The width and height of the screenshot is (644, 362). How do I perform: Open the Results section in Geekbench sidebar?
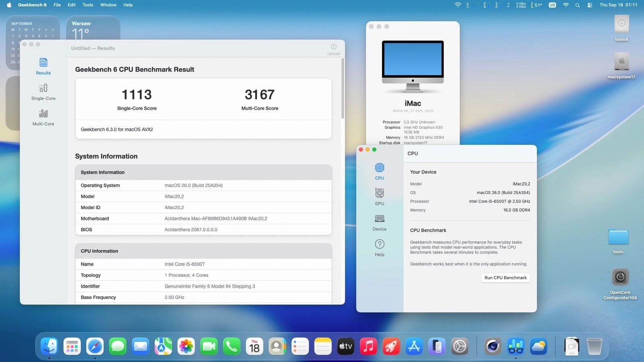point(43,66)
